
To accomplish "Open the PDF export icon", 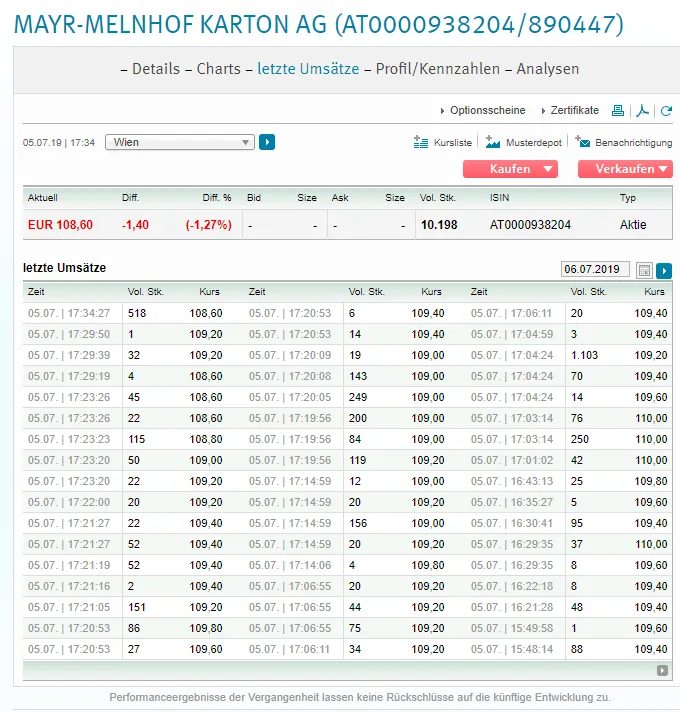I will (642, 110).
